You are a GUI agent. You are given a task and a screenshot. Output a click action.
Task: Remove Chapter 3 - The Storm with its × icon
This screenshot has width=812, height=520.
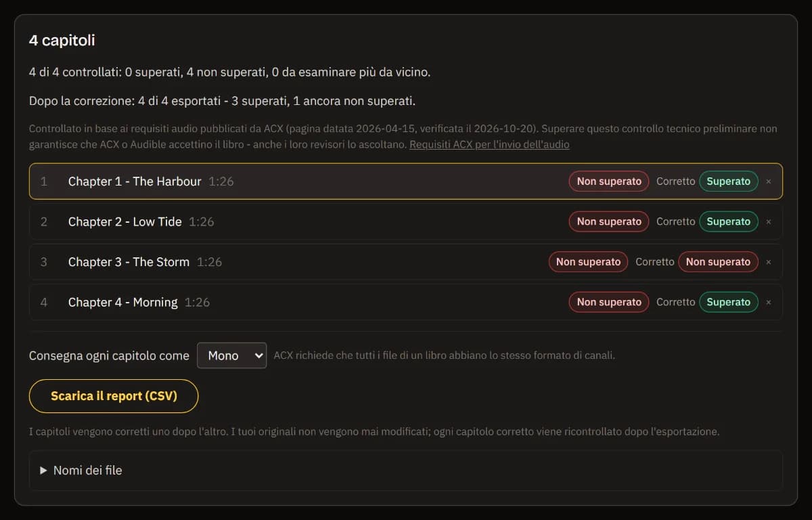[768, 262]
